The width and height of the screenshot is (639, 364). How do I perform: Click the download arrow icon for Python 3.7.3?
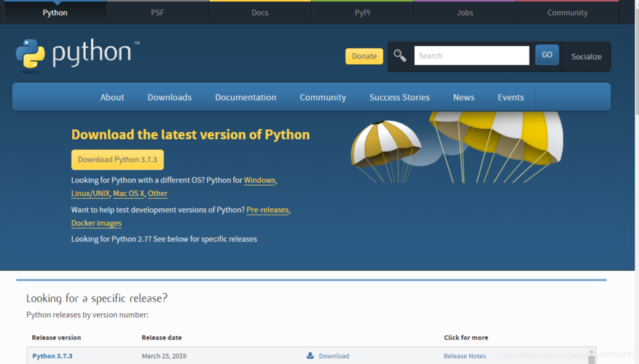click(310, 355)
